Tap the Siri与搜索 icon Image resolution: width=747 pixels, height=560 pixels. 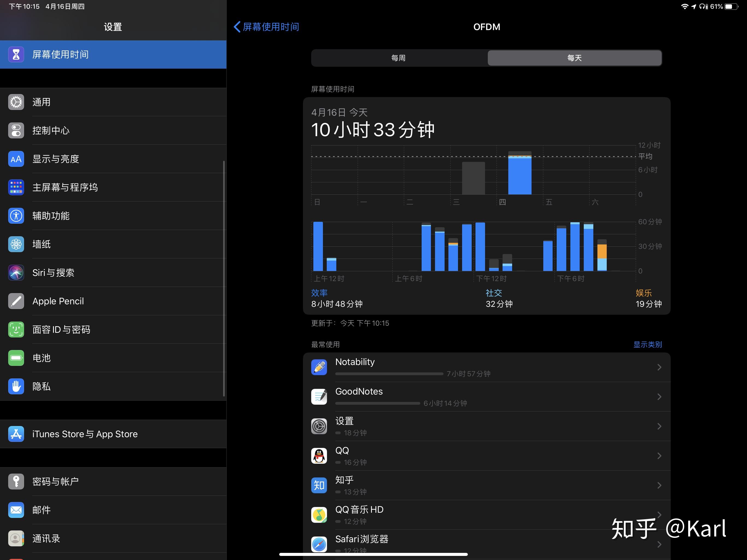coord(16,273)
